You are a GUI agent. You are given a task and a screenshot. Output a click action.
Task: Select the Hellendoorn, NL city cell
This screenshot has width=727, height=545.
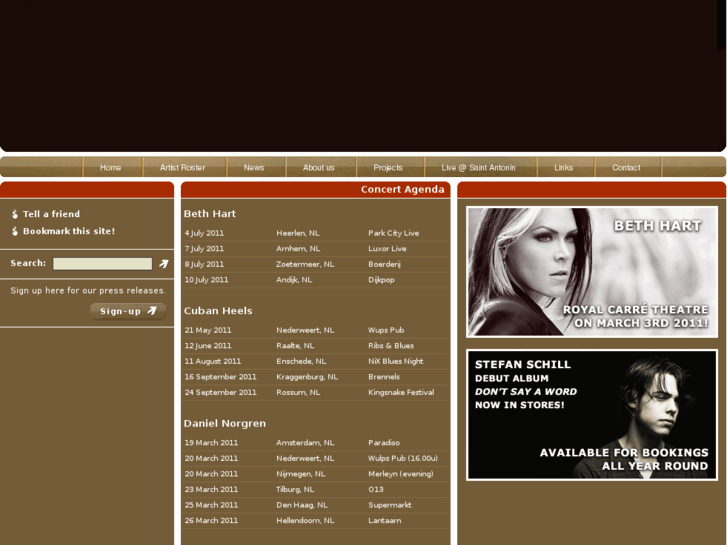coord(305,520)
